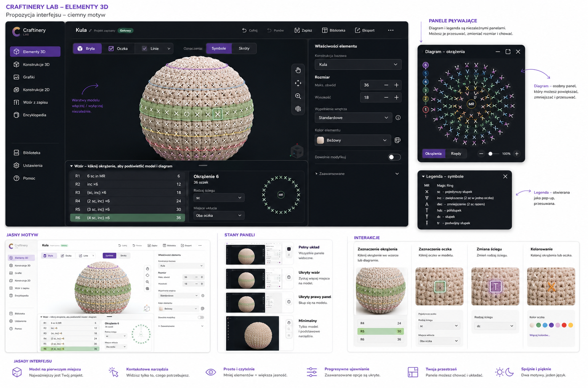
Task: Open the three-dots more menu in dark toolbar
Action: [x=391, y=30]
